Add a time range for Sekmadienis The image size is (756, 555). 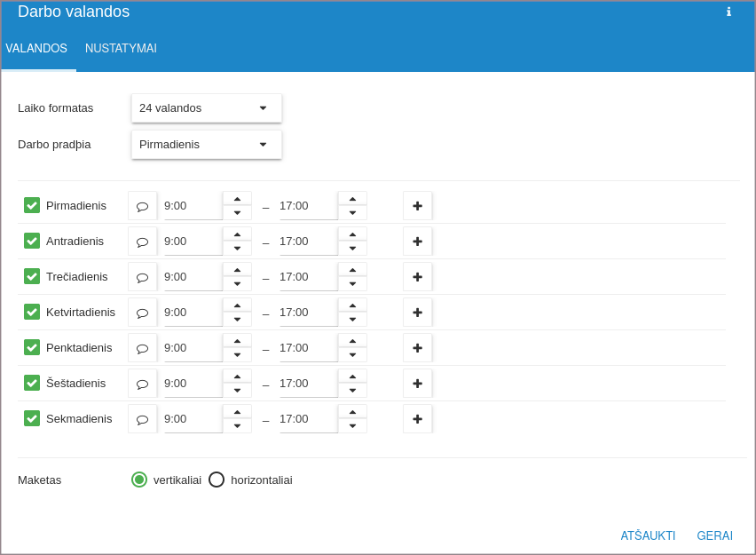[x=417, y=419]
